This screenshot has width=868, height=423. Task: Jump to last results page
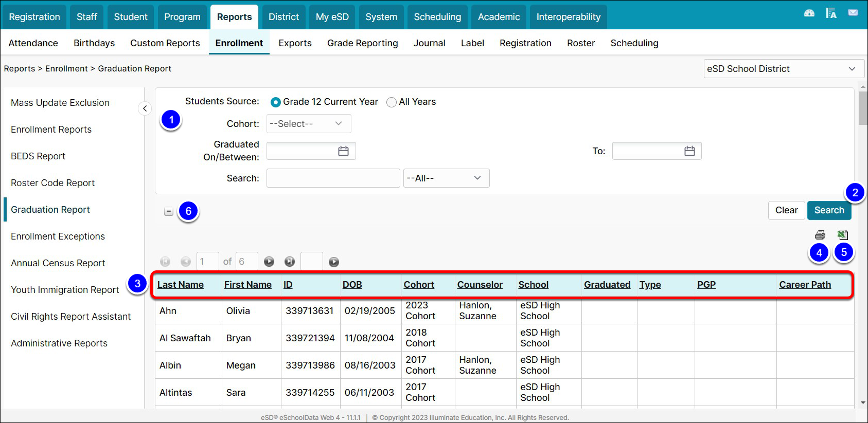coord(290,262)
